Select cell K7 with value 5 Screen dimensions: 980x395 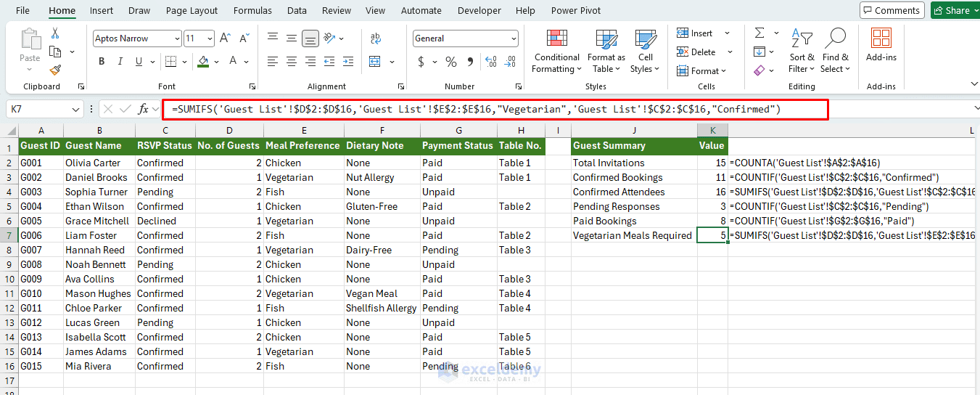712,235
